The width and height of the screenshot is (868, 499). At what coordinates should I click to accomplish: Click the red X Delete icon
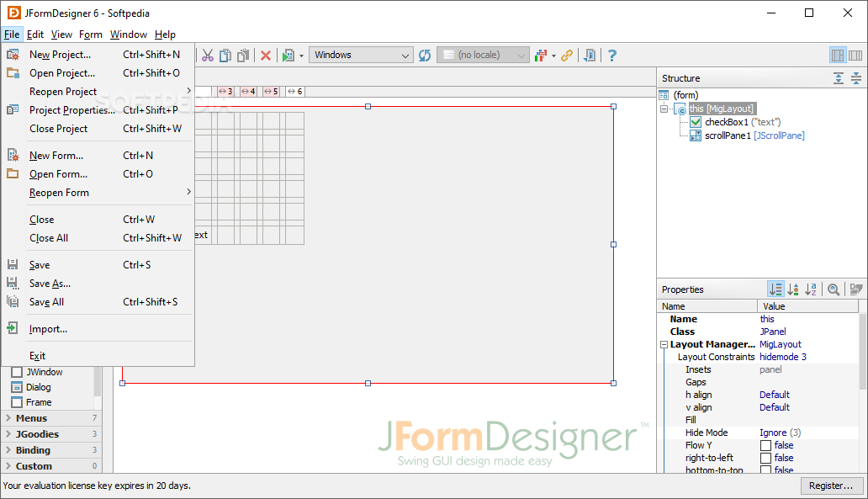click(266, 56)
